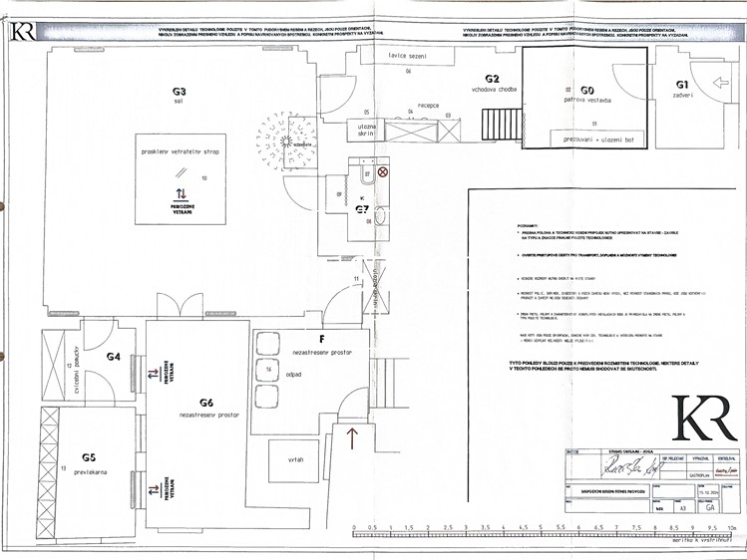Click the 'G4' room label
Viewport: 747px width, 560px height.
[x=114, y=357]
